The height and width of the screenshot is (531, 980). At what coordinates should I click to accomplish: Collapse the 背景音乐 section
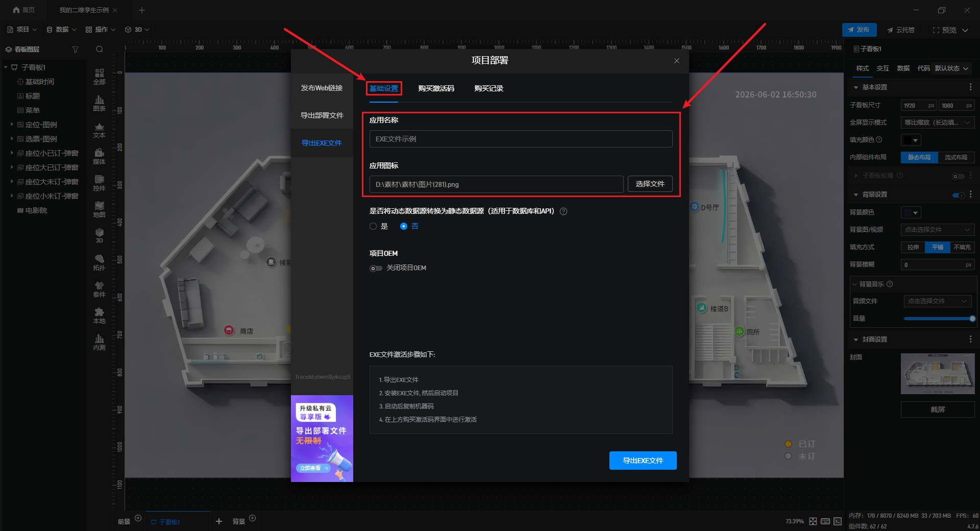click(854, 284)
